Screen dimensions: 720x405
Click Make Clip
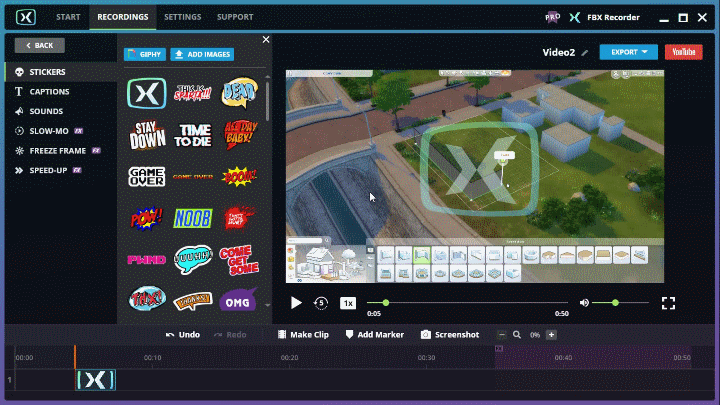pyautogui.click(x=304, y=335)
